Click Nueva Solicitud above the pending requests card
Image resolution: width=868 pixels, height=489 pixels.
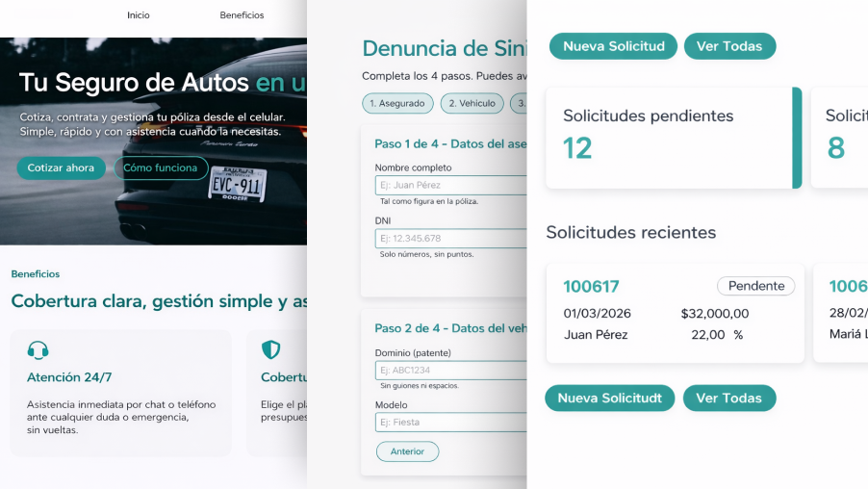point(613,46)
